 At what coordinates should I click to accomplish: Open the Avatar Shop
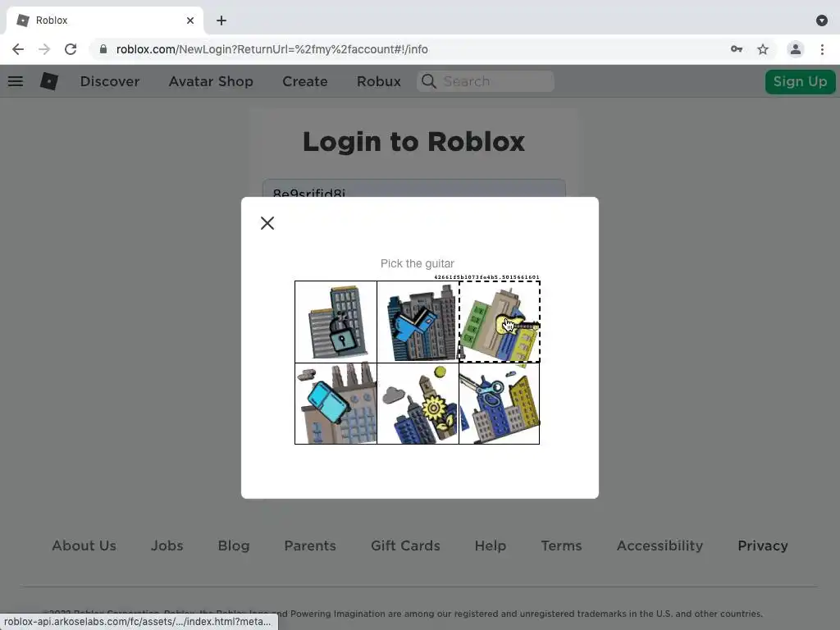(211, 81)
